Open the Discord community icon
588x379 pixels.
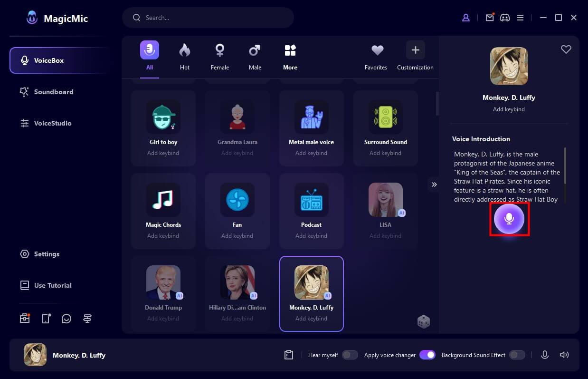coord(505,18)
